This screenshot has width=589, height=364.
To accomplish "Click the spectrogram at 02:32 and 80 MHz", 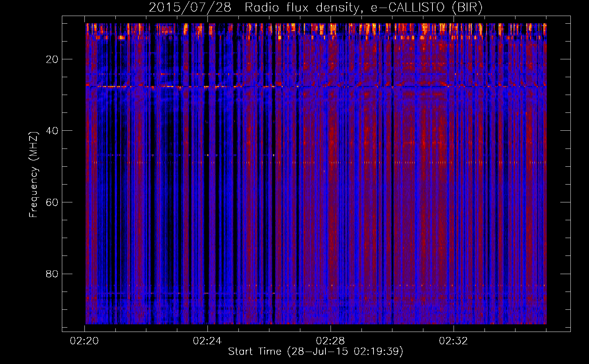I will point(454,273).
